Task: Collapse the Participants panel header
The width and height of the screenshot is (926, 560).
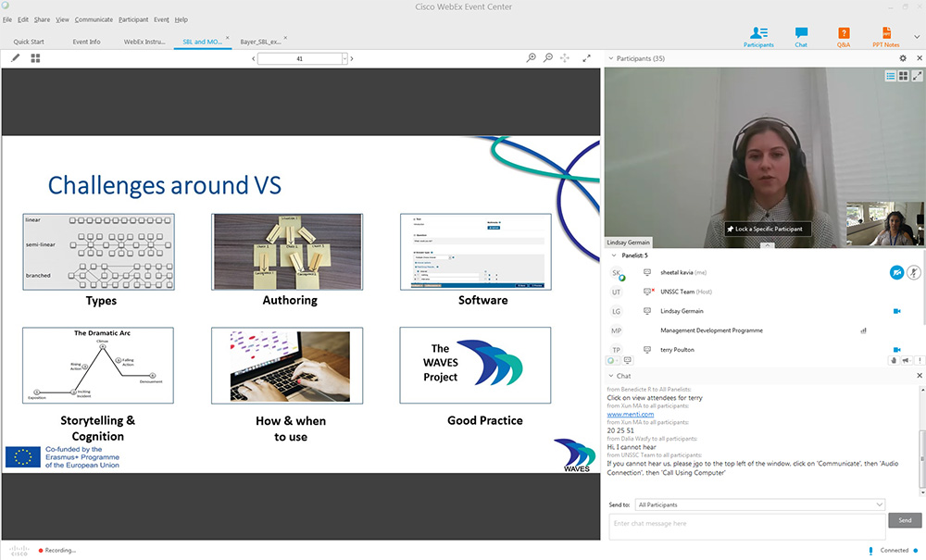Action: pos(611,58)
